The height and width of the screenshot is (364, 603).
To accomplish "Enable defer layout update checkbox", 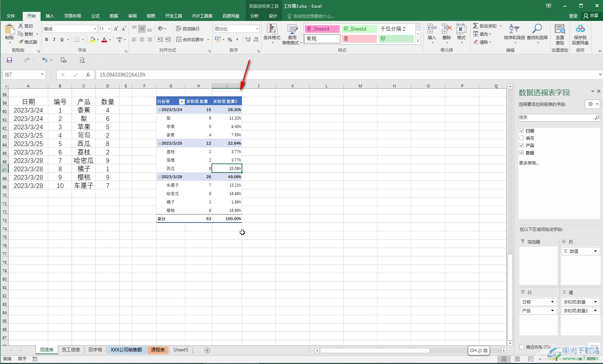I will pos(522,347).
